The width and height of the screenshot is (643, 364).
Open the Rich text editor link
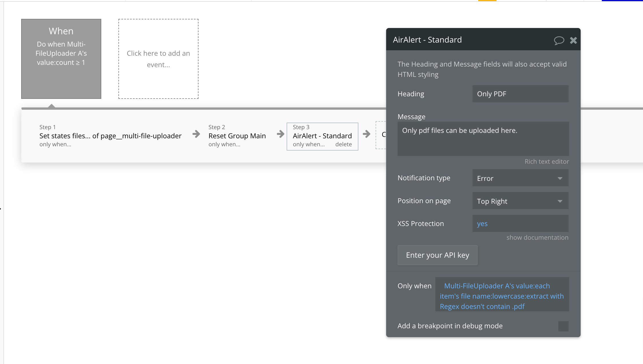(x=547, y=162)
